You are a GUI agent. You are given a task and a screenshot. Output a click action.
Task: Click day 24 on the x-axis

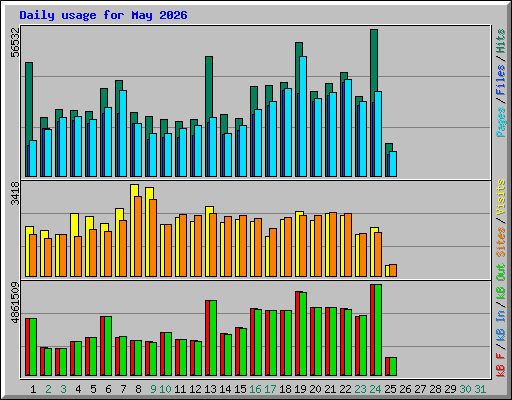point(375,389)
